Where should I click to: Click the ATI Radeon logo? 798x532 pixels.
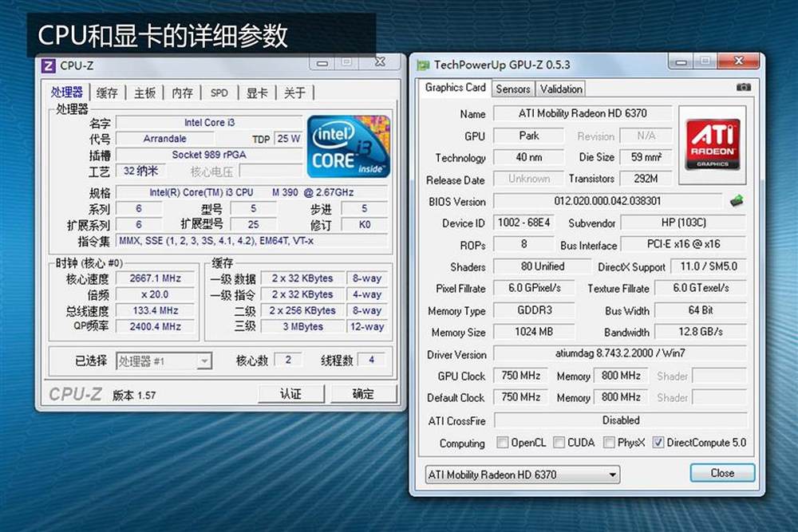pyautogui.click(x=712, y=144)
